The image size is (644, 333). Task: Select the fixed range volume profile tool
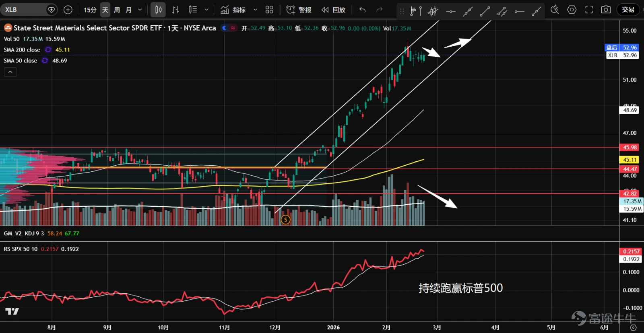point(416,11)
